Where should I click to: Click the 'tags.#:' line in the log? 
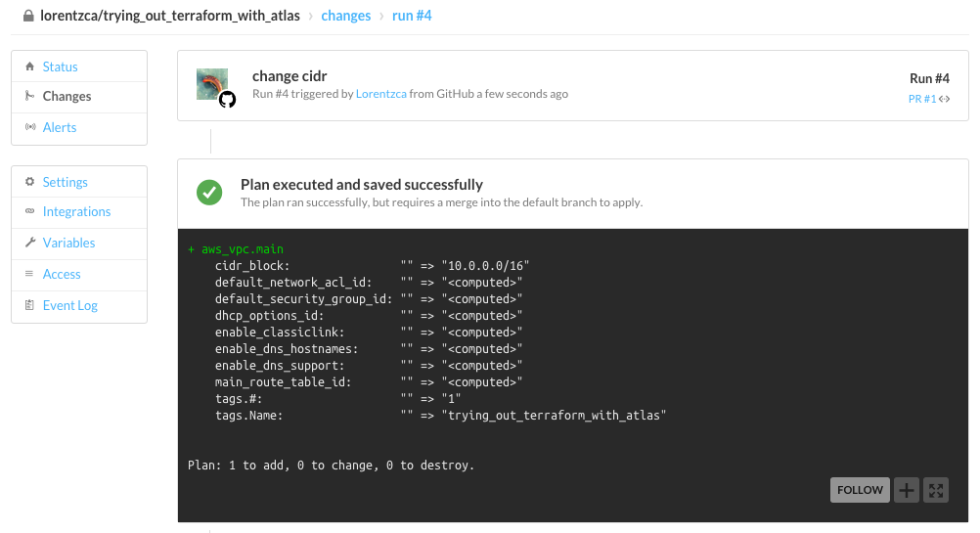coord(338,399)
